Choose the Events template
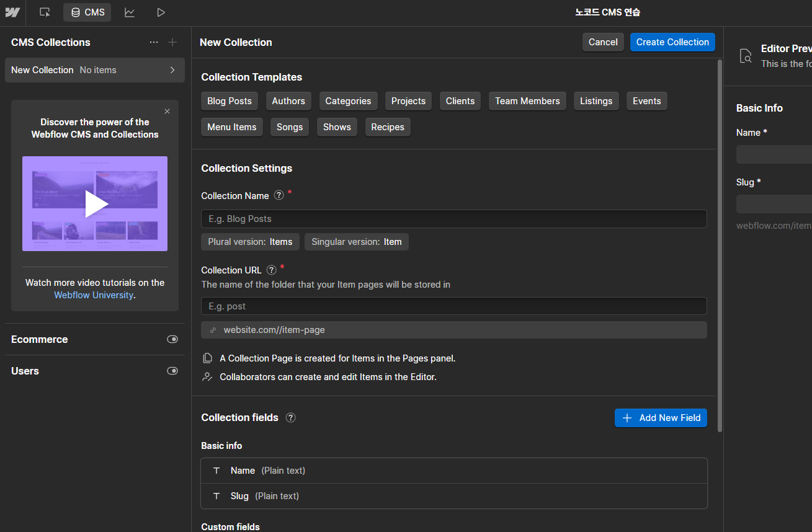The width and height of the screenshot is (812, 532). tap(647, 101)
